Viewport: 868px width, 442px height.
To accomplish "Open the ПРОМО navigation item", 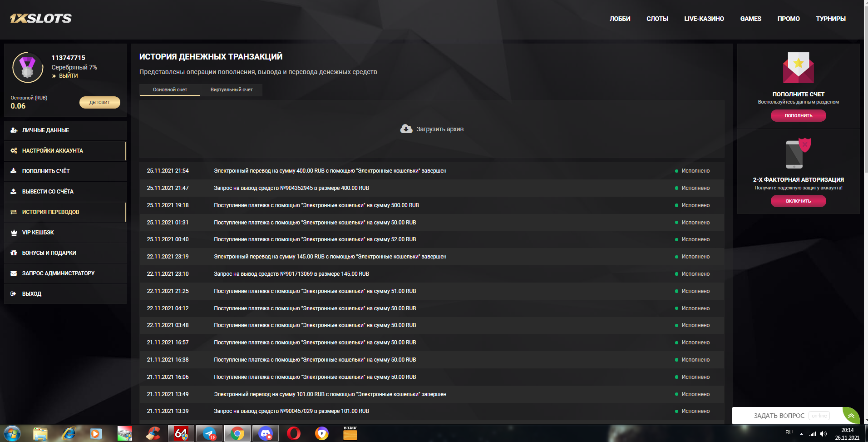I will [x=789, y=19].
